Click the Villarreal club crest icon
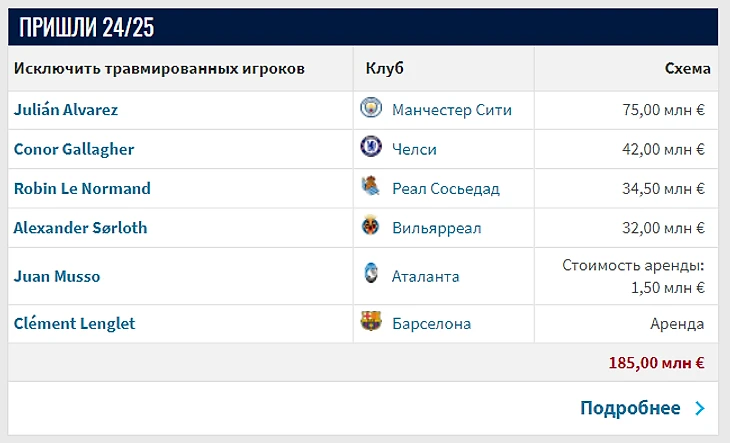 tap(371, 226)
